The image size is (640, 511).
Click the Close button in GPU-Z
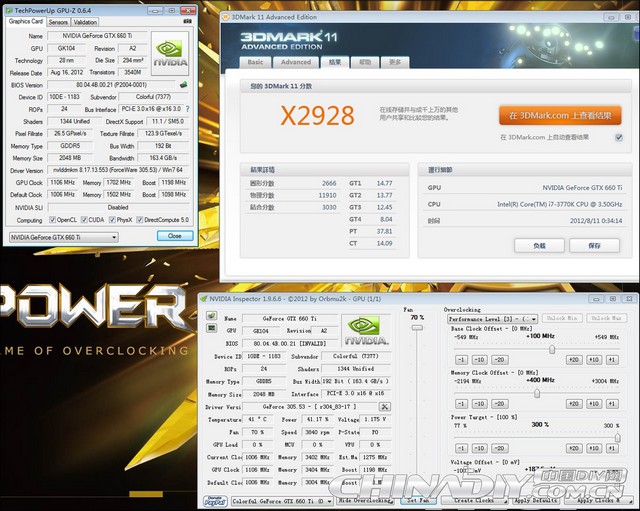click(x=175, y=236)
